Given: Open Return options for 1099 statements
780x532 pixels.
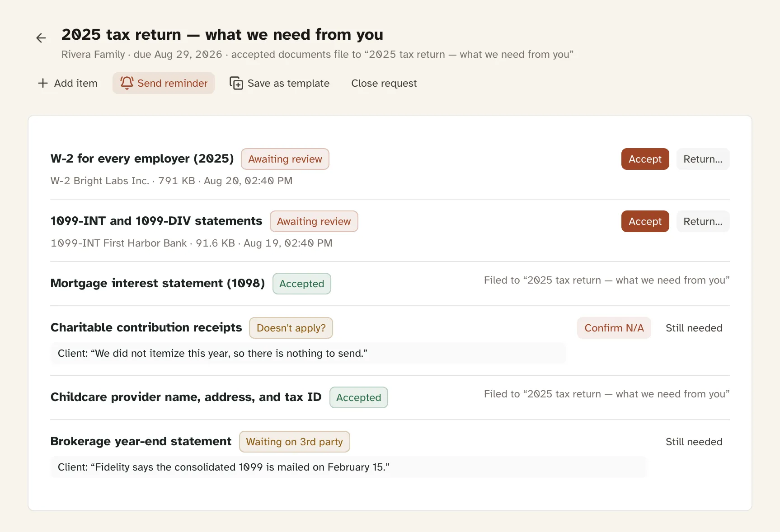Looking at the screenshot, I should click(x=703, y=221).
